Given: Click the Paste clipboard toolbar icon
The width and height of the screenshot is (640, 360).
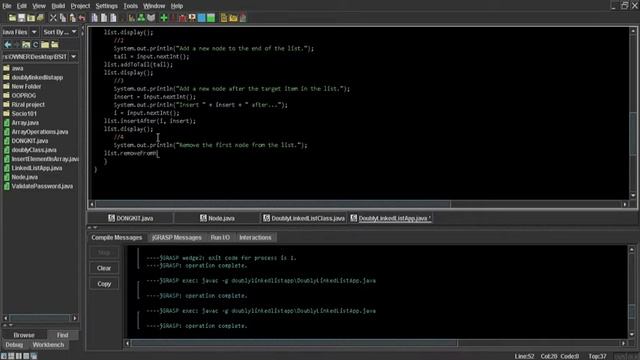Looking at the screenshot, I should coord(73,18).
